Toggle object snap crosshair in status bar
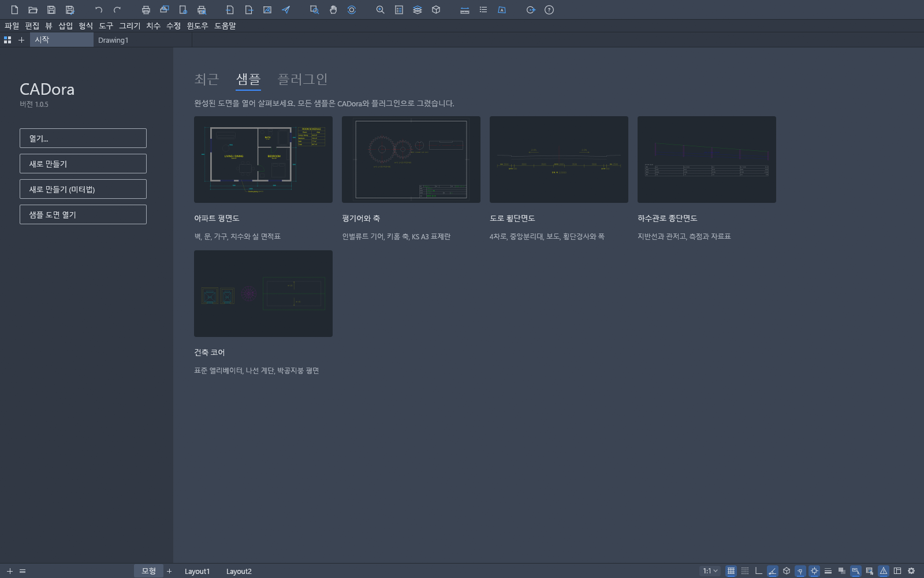 pyautogui.click(x=814, y=571)
